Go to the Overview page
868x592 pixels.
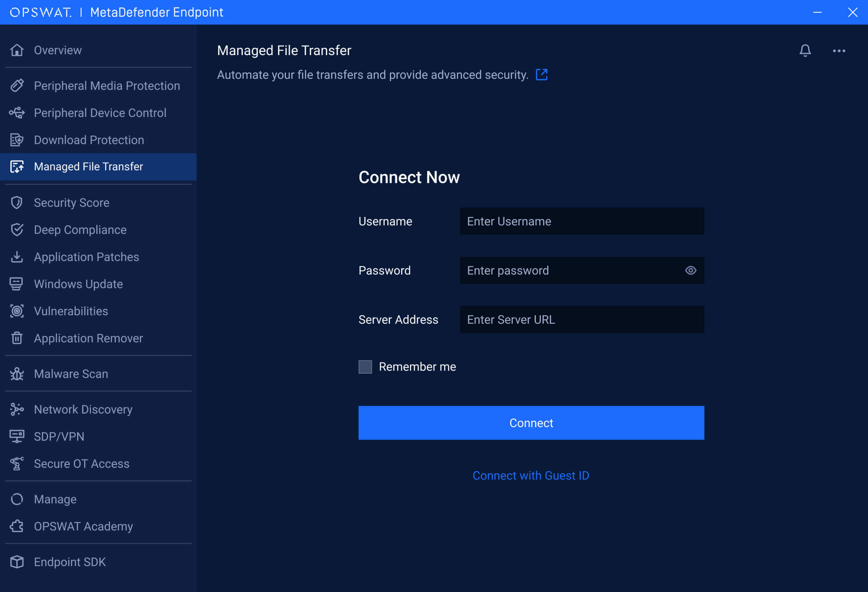tap(57, 50)
